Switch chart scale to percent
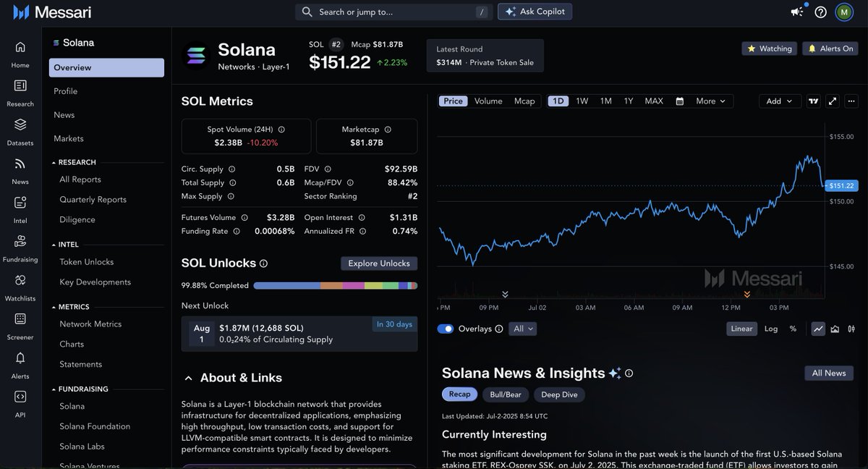Image resolution: width=868 pixels, height=469 pixels. point(793,329)
